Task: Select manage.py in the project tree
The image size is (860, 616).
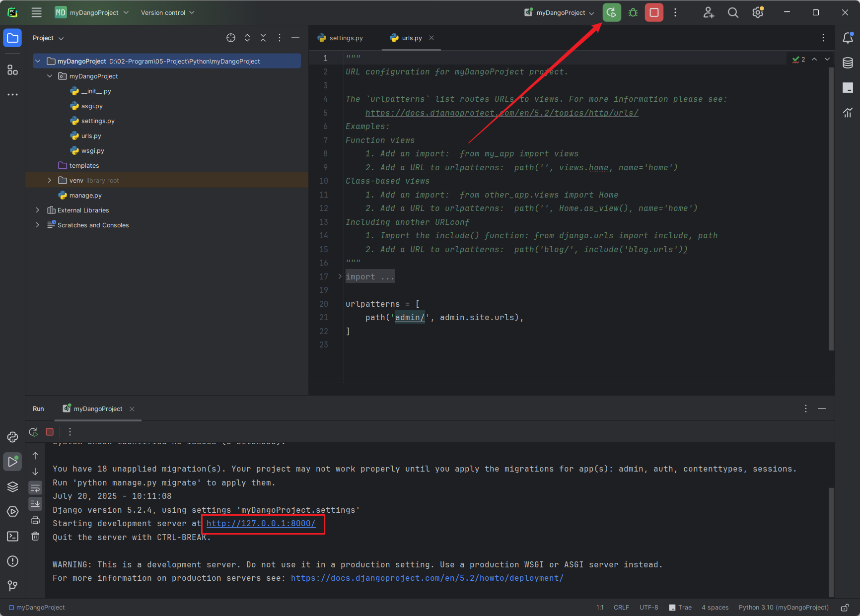Action: point(84,195)
